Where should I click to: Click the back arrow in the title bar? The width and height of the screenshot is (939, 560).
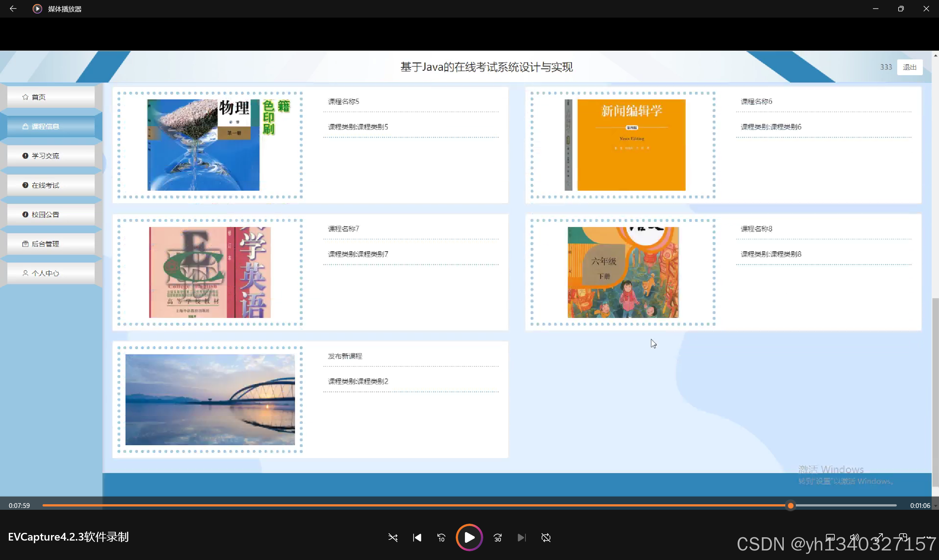[x=13, y=9]
